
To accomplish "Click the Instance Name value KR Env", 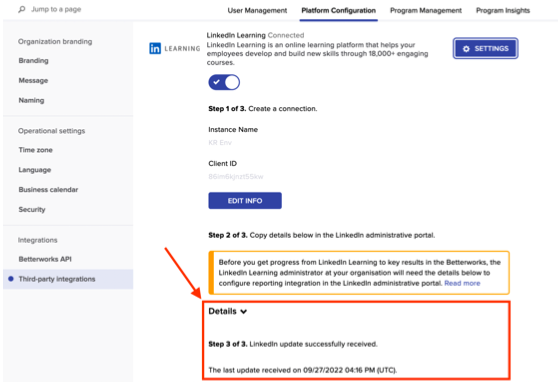I will coord(220,143).
